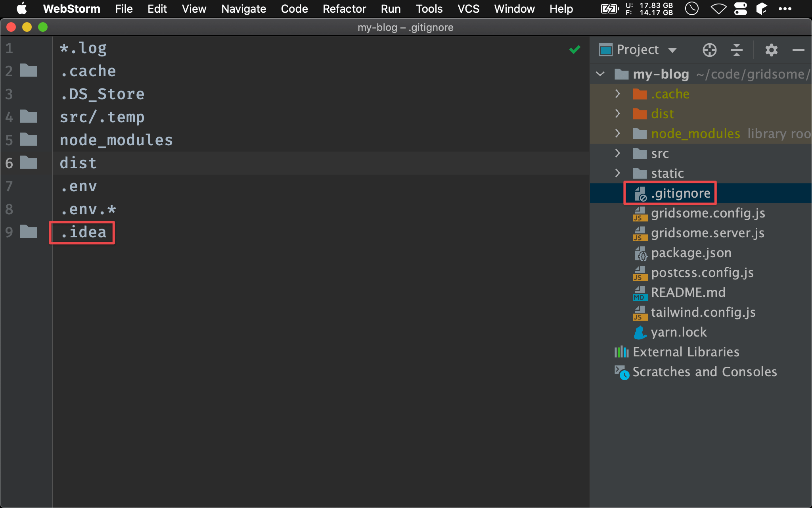
Task: Open the Project view dropdown arrow
Action: point(672,50)
